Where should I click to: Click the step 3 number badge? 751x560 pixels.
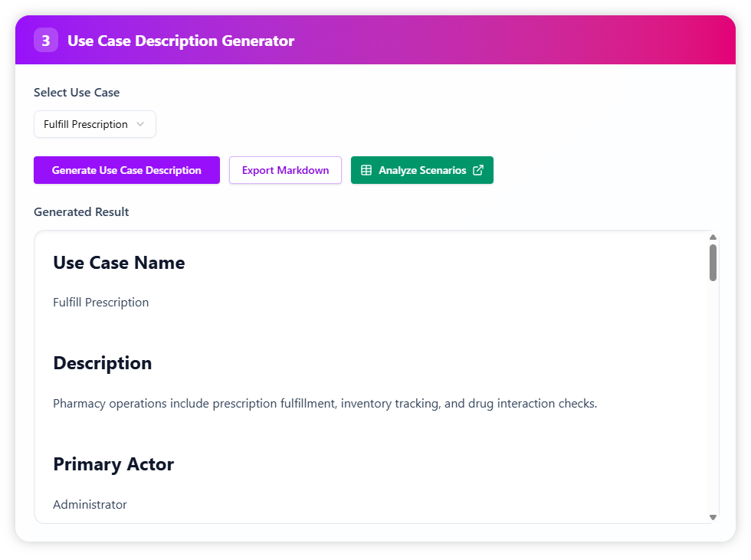(x=45, y=41)
